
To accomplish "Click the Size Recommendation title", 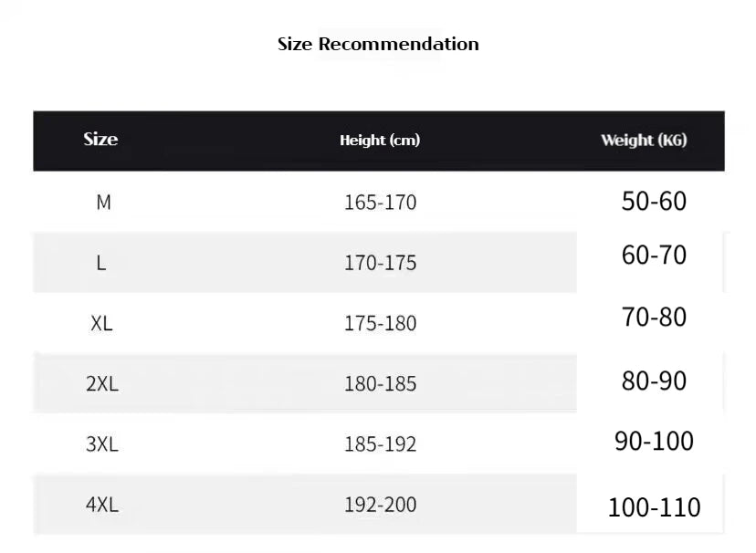I will pyautogui.click(x=378, y=44).
